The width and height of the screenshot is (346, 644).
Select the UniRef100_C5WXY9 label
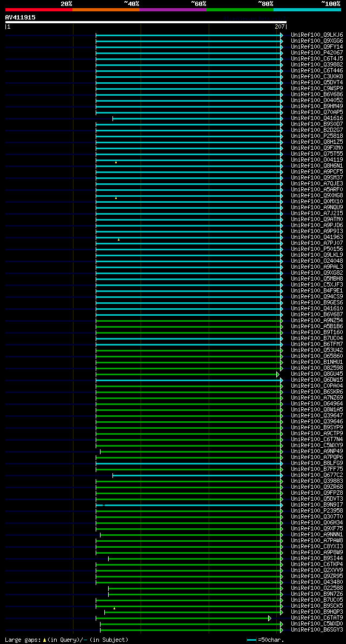click(x=317, y=446)
